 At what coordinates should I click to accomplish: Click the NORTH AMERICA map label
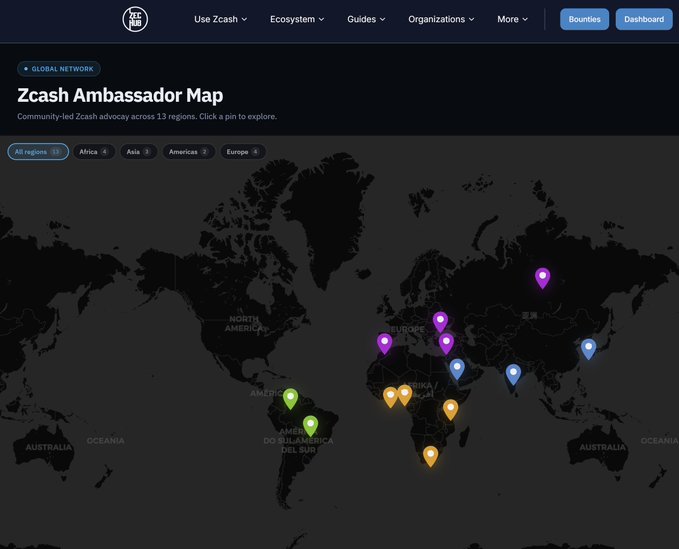pos(244,323)
